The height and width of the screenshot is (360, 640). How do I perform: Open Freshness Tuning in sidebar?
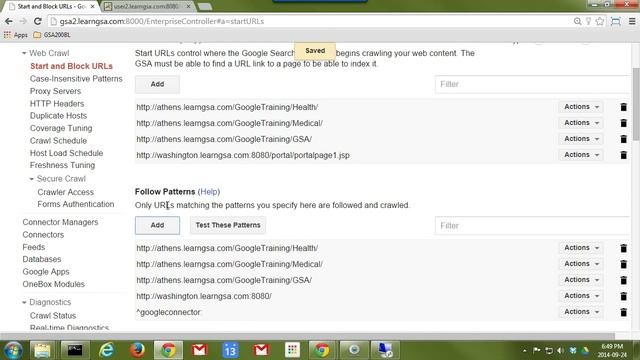pyautogui.click(x=62, y=165)
